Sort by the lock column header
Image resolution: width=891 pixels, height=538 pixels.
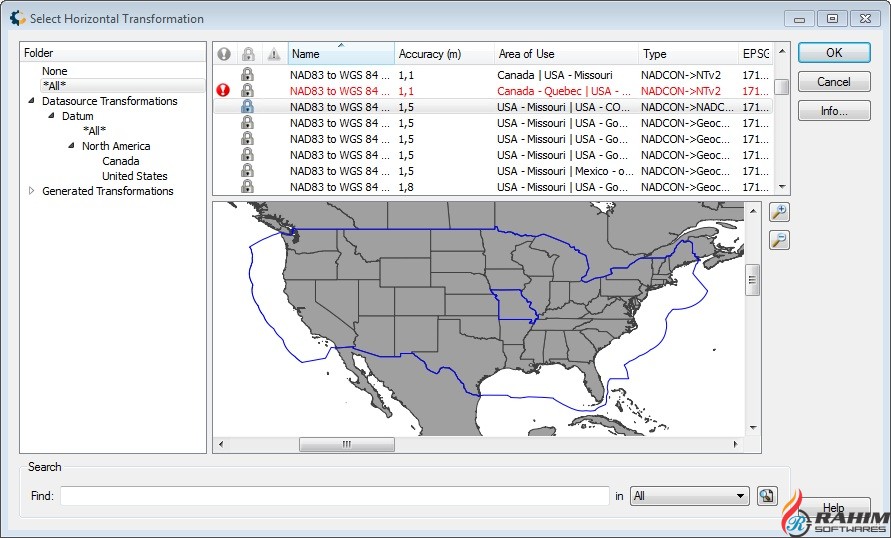(x=248, y=54)
